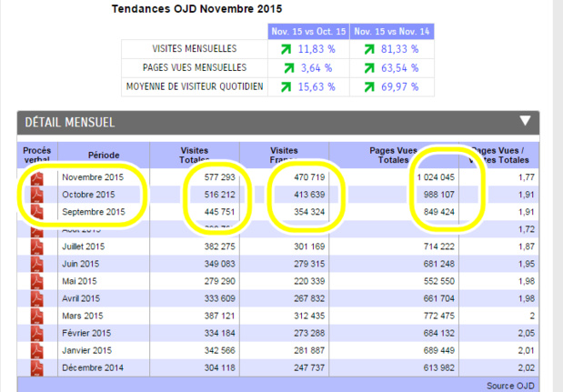Open the Février 2015 PDF report icon
The height and width of the screenshot is (392, 563).
click(x=37, y=333)
